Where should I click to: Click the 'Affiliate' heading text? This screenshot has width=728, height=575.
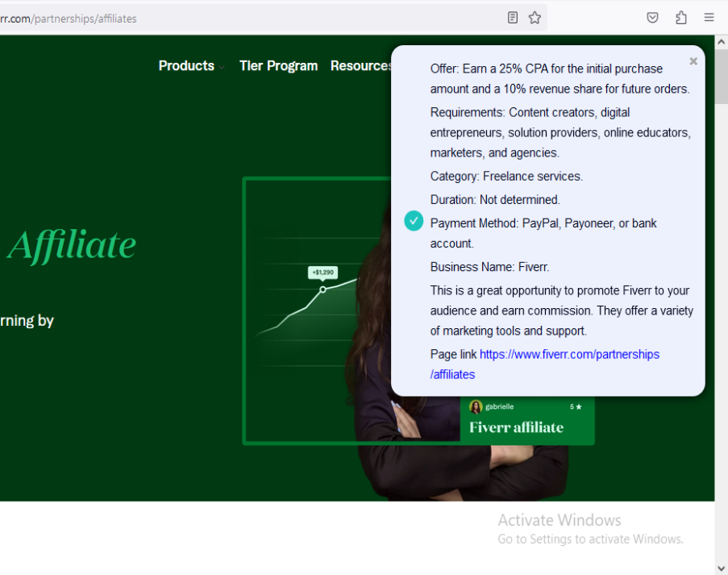point(72,245)
